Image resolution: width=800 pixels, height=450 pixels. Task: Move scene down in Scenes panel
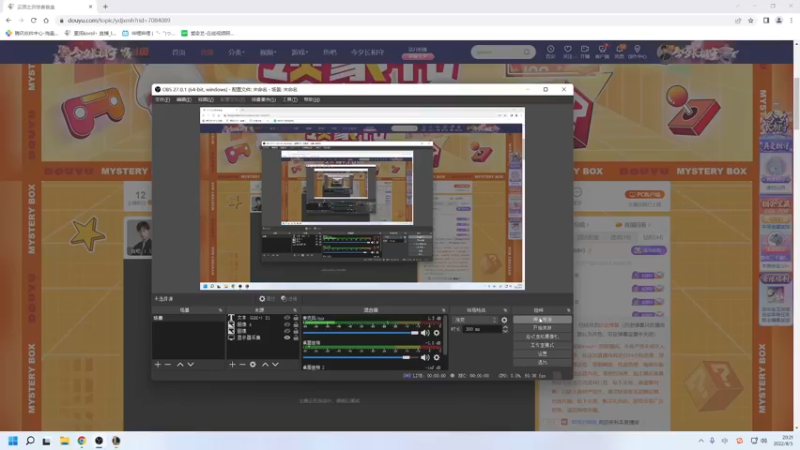[190, 364]
